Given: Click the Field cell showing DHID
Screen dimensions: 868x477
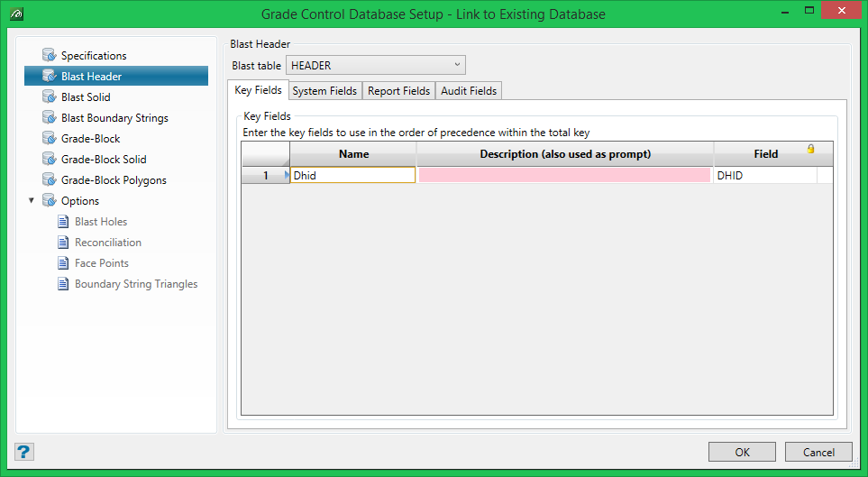Looking at the screenshot, I should [765, 175].
